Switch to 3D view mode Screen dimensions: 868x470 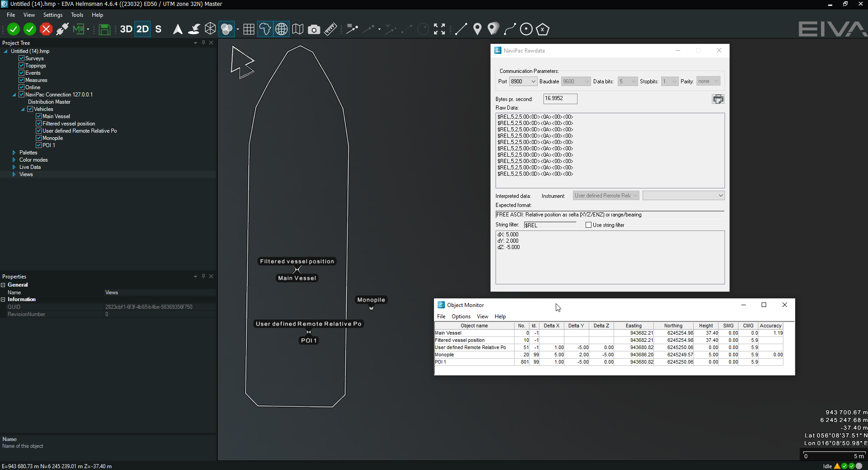pyautogui.click(x=126, y=29)
